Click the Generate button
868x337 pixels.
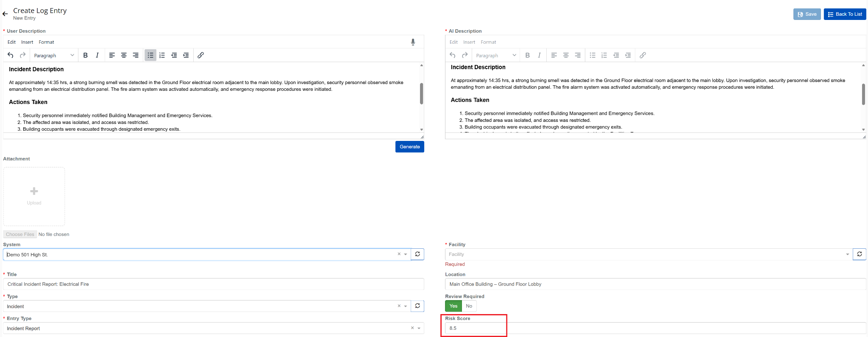[x=410, y=147]
